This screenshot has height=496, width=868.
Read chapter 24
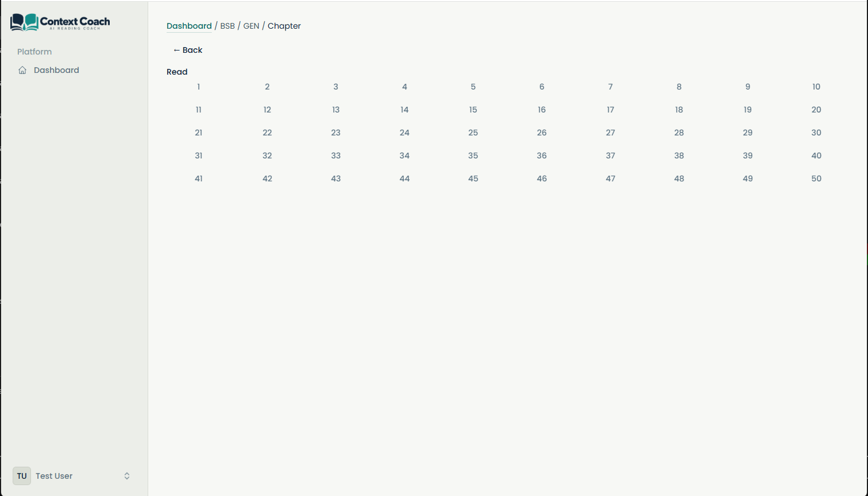[404, 133]
